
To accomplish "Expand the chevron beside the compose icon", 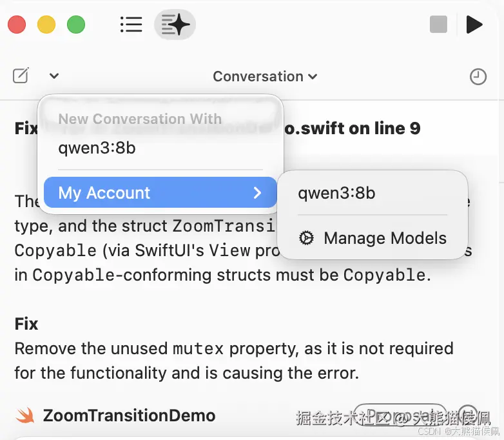I will (54, 76).
